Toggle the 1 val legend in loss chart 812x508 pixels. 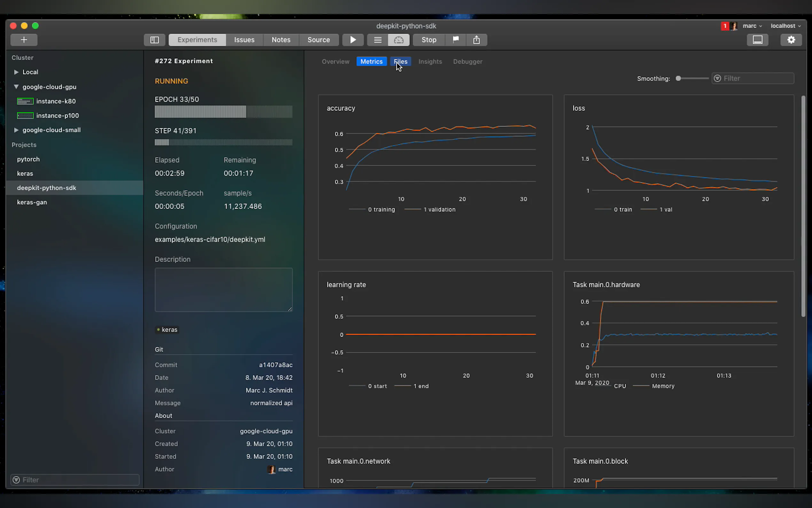[666, 209]
